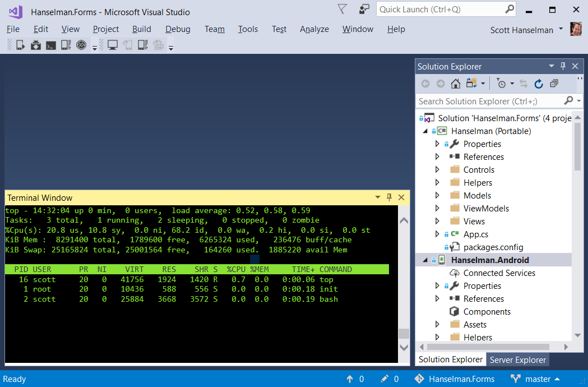Click Scott Hanselman's account name
This screenshot has width=588, height=387.
point(521,30)
